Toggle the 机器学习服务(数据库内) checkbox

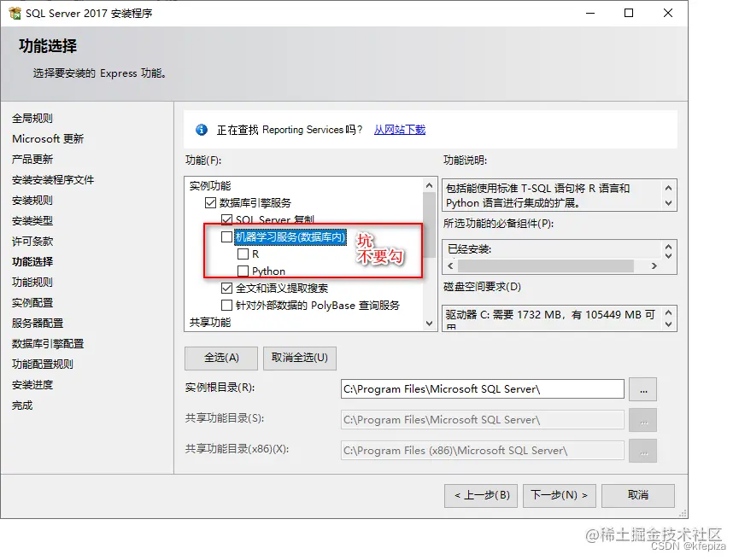tap(226, 237)
